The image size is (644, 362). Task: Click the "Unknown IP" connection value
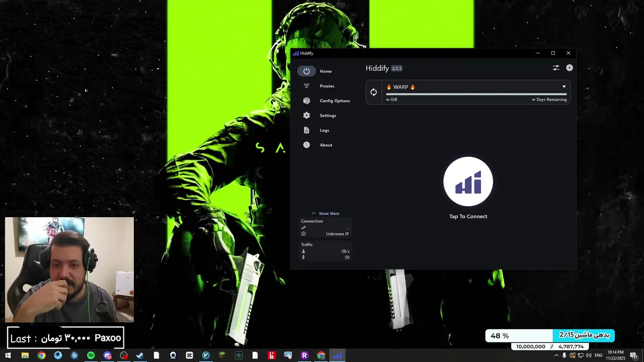click(337, 234)
